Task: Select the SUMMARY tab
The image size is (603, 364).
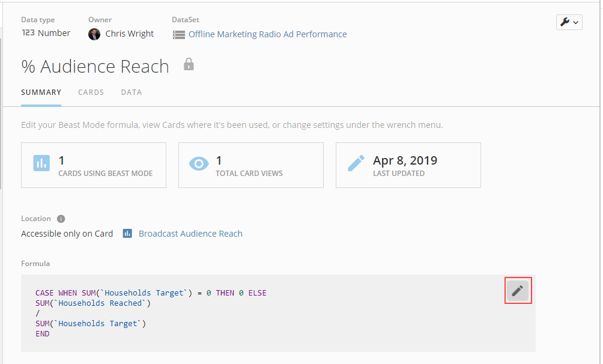Action: coord(41,93)
